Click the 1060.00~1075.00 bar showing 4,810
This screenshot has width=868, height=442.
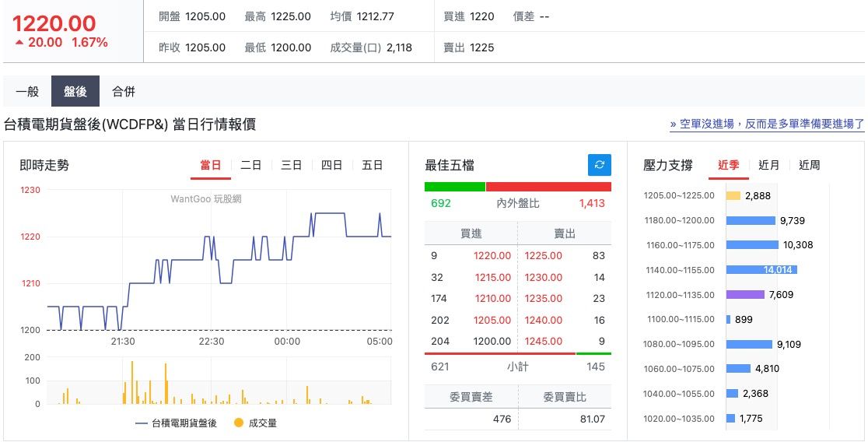coord(738,368)
